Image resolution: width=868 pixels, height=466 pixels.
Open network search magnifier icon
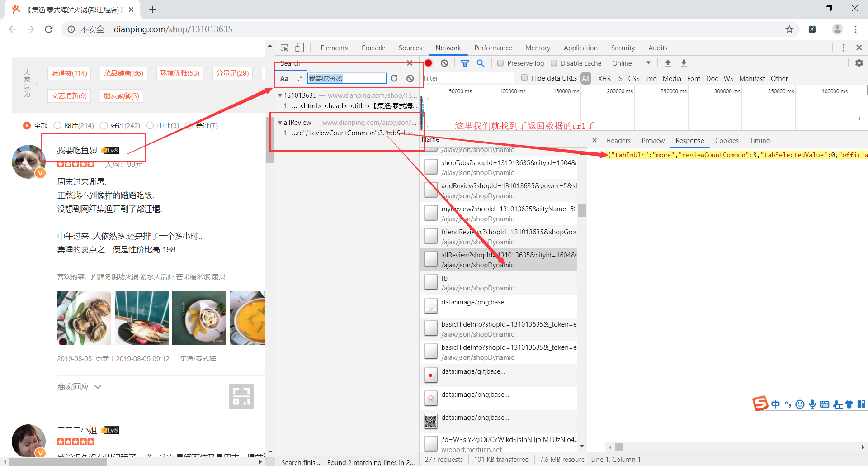(481, 63)
